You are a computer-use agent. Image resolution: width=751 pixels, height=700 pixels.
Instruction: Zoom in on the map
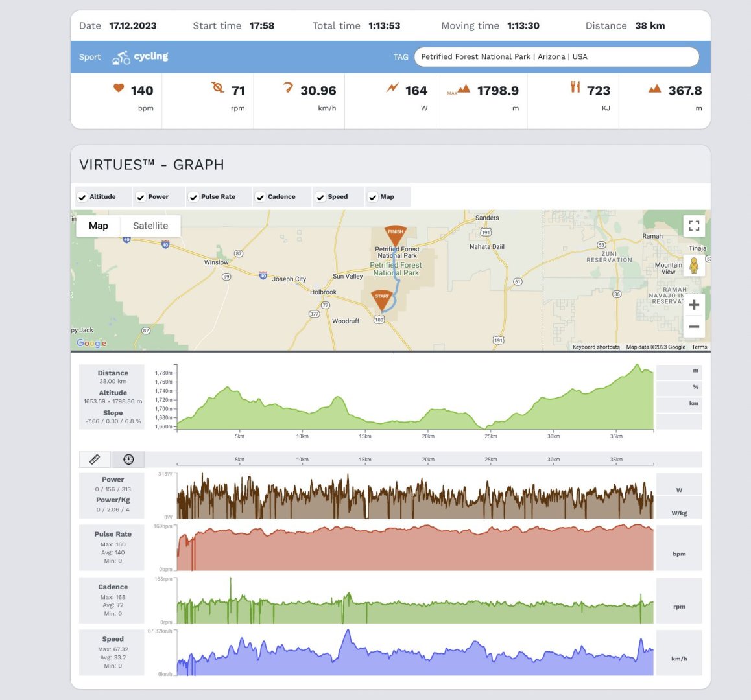694,305
